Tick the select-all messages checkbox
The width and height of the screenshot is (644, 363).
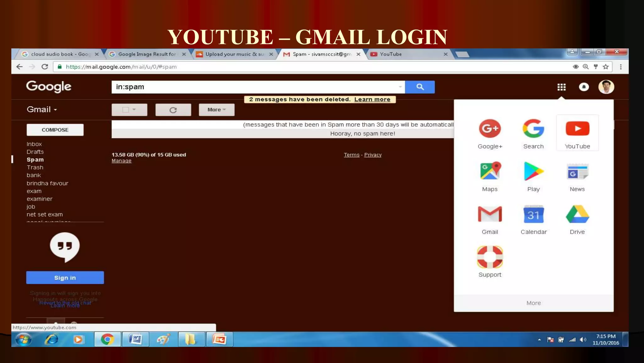click(x=125, y=110)
